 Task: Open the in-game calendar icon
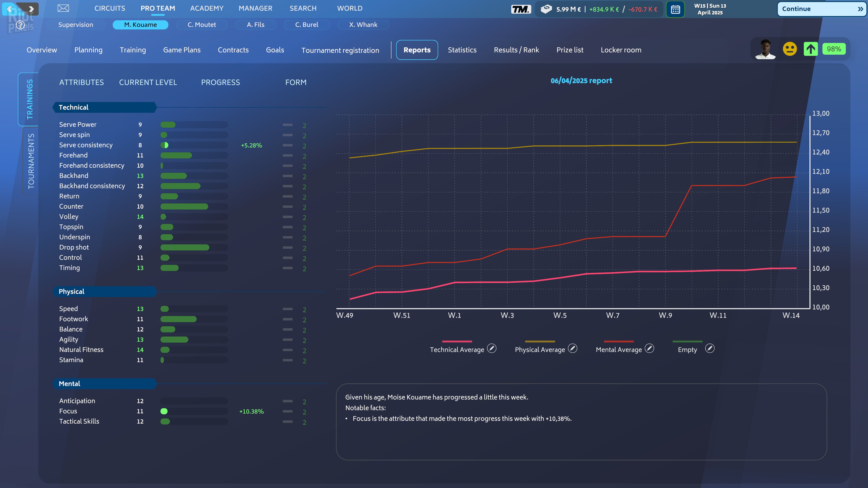[676, 9]
